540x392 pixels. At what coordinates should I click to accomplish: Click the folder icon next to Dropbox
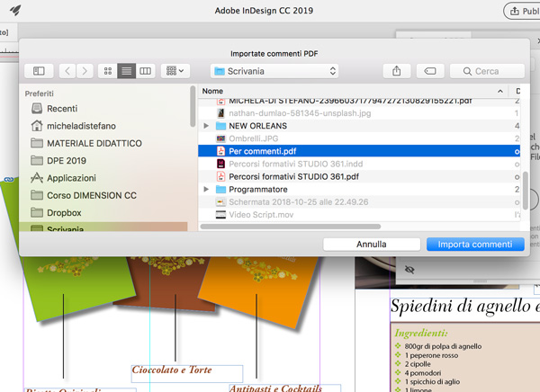click(x=37, y=213)
